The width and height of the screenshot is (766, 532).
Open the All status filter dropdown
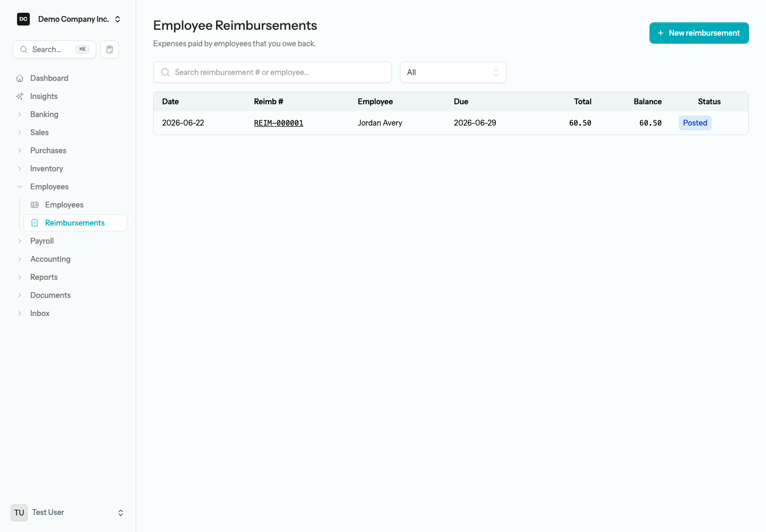point(453,72)
